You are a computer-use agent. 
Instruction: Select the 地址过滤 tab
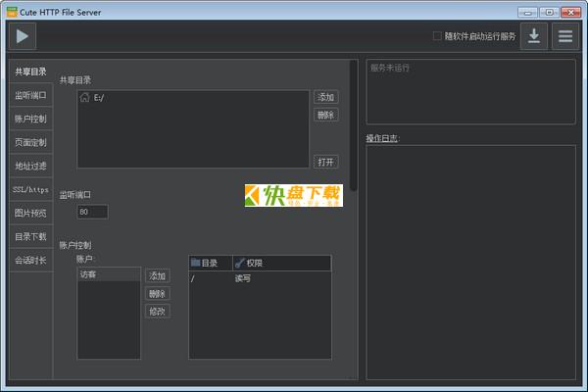(x=30, y=166)
